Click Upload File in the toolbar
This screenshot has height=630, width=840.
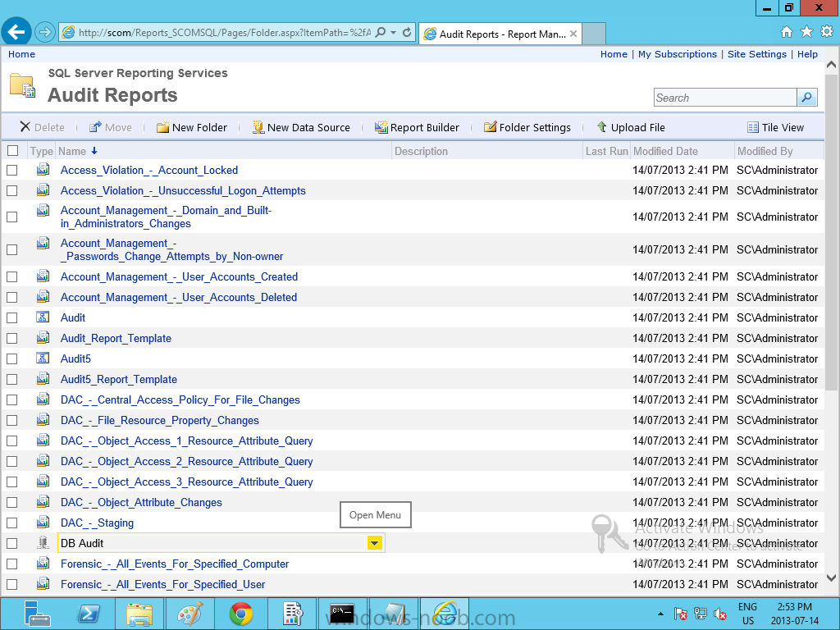(x=631, y=127)
